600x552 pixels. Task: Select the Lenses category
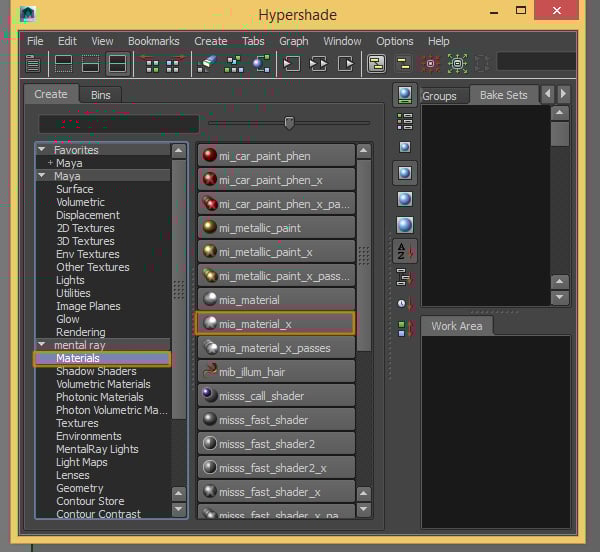pyautogui.click(x=73, y=475)
